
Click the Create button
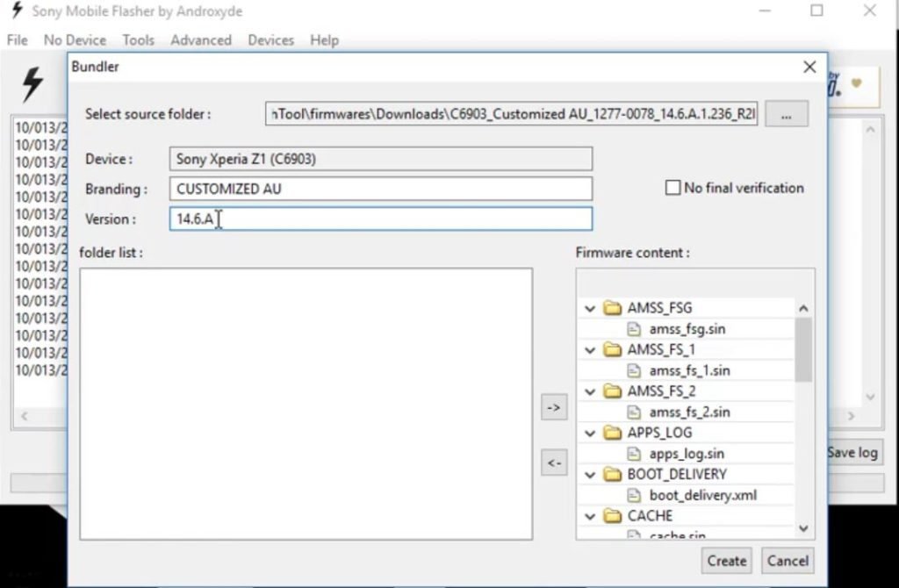pyautogui.click(x=727, y=561)
